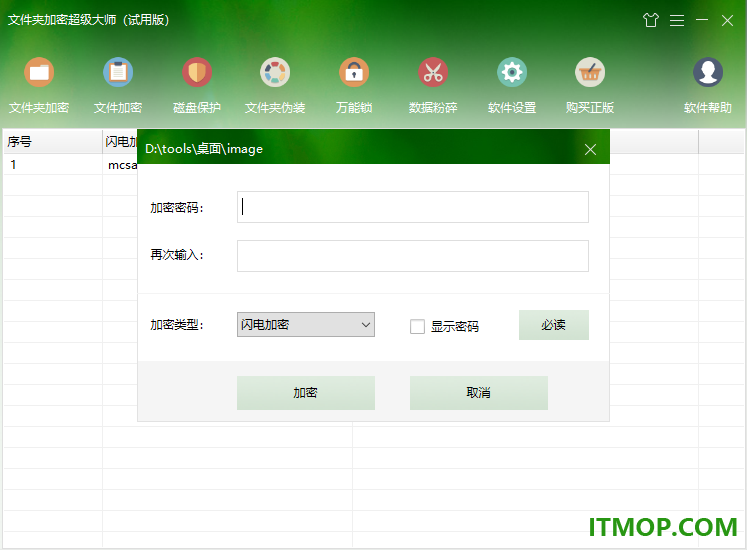Click the skin shirt icon in title bar
Screen dimensions: 747x550
pyautogui.click(x=651, y=20)
